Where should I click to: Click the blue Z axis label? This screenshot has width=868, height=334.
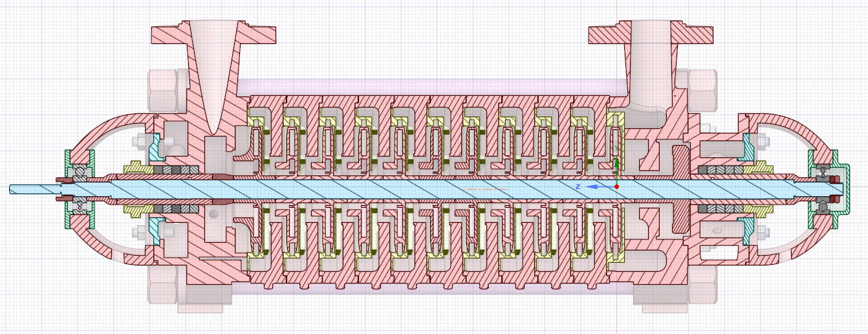578,186
